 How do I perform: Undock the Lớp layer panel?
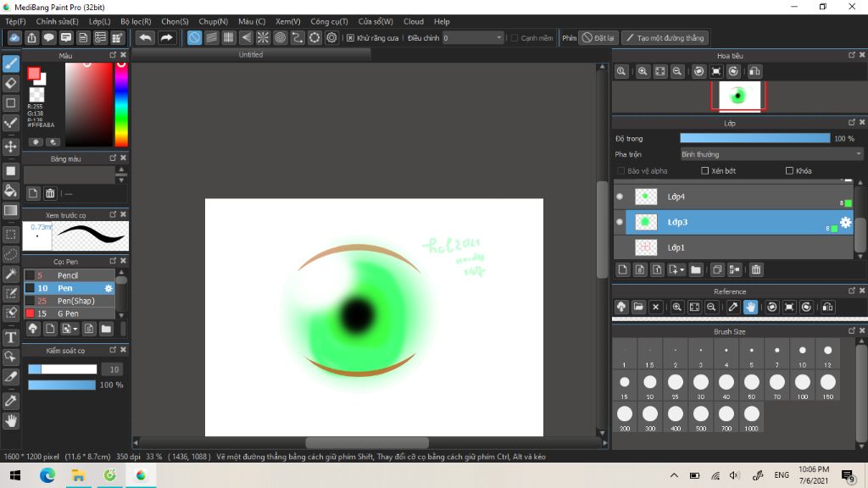(x=851, y=122)
